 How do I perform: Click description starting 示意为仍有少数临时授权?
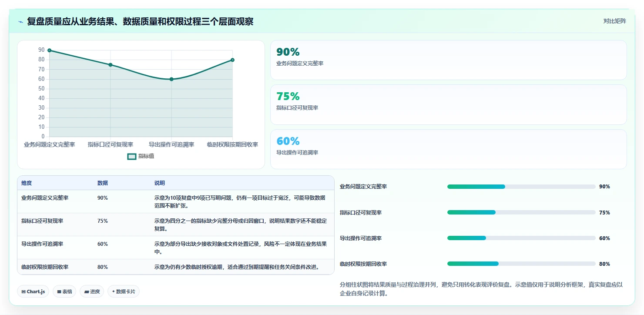(237, 267)
